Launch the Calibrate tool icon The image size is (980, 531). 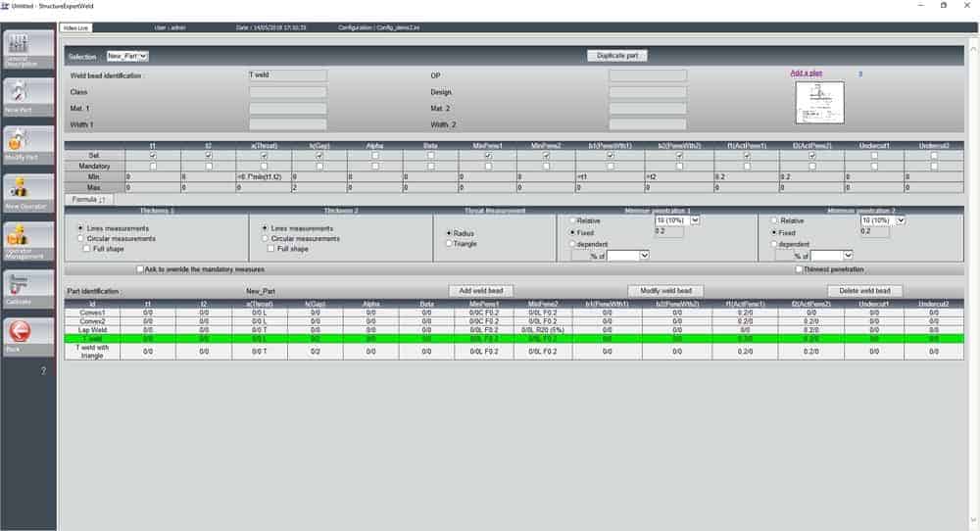tap(28, 287)
